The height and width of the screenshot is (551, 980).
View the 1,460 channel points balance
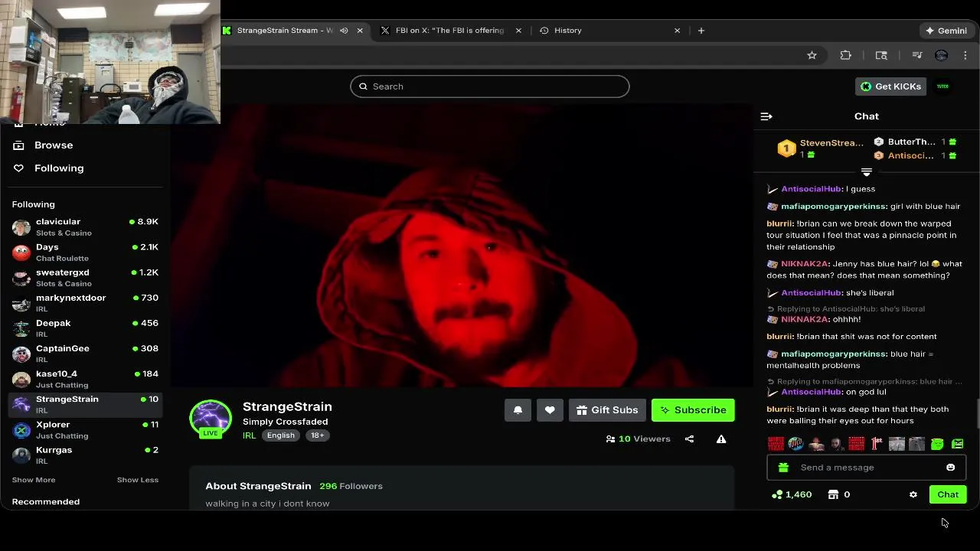[x=792, y=494]
